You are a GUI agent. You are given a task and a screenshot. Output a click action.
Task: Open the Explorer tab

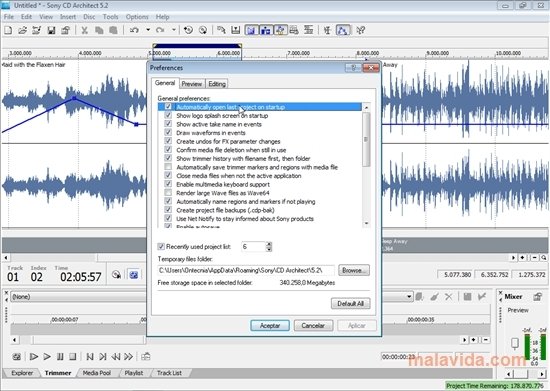pyautogui.click(x=22, y=373)
